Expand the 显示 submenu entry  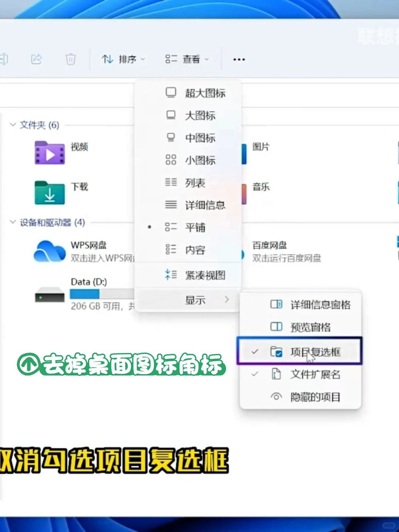[x=196, y=300]
